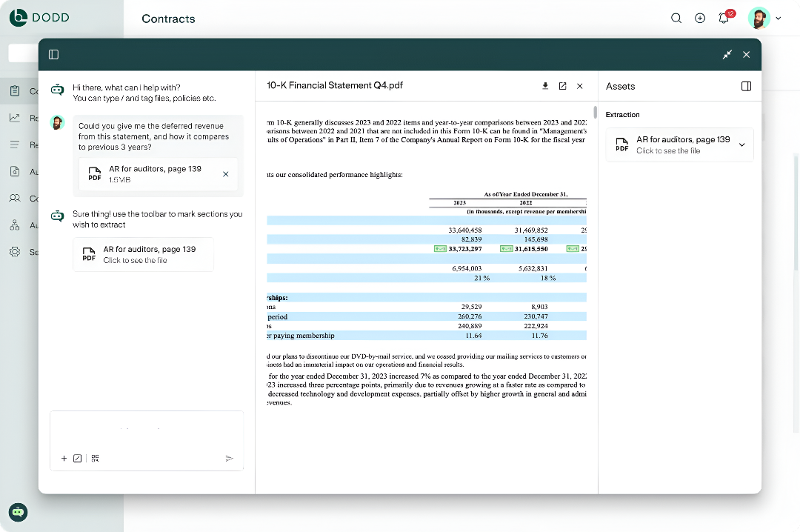Open notifications bell with 12 badge
Screen dimensions: 800x532
click(724, 19)
